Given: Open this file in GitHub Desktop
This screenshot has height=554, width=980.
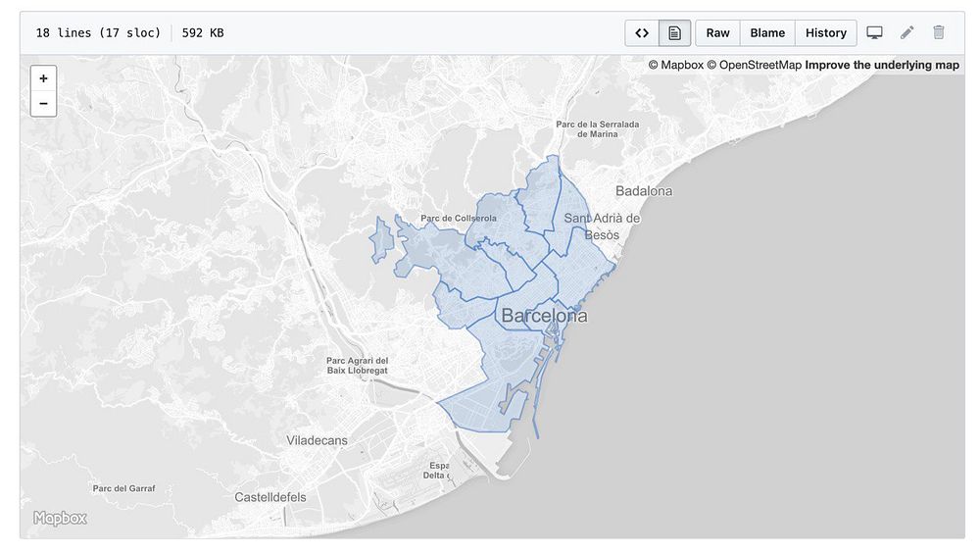Looking at the screenshot, I should tap(874, 32).
